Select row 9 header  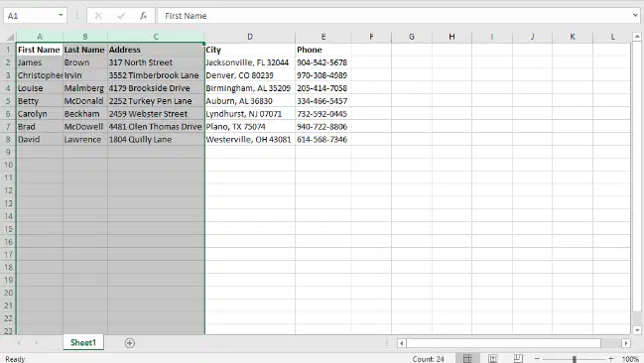(8, 152)
